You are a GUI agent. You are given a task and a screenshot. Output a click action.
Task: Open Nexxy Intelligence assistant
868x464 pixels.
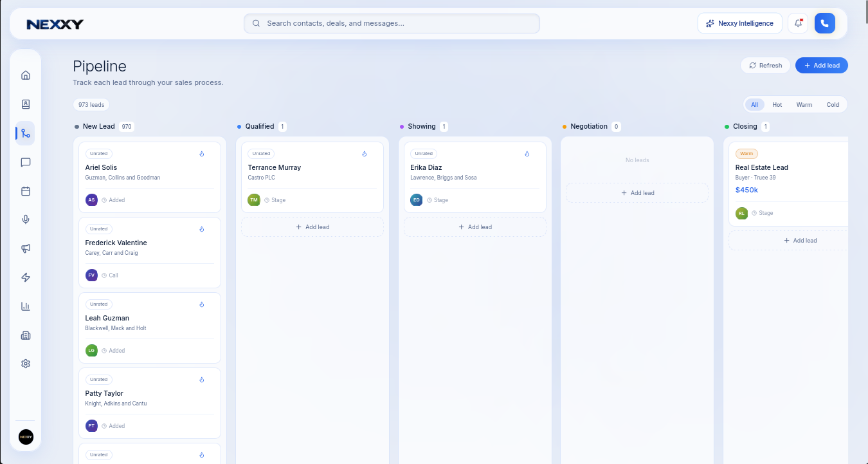(x=740, y=23)
